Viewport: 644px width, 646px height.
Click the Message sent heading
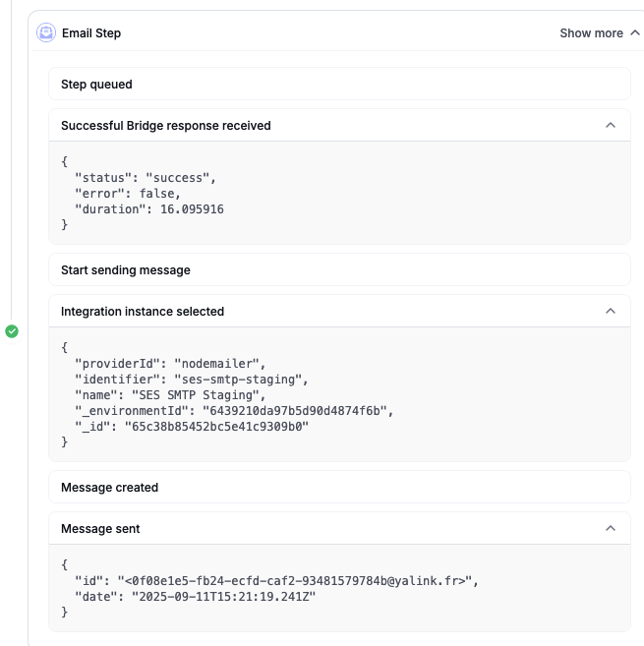(100, 528)
